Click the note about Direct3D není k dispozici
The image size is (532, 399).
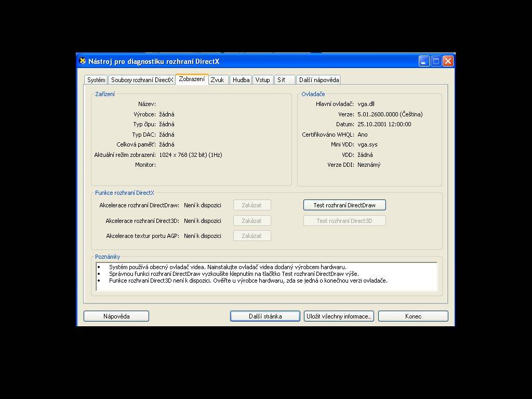tap(248, 281)
